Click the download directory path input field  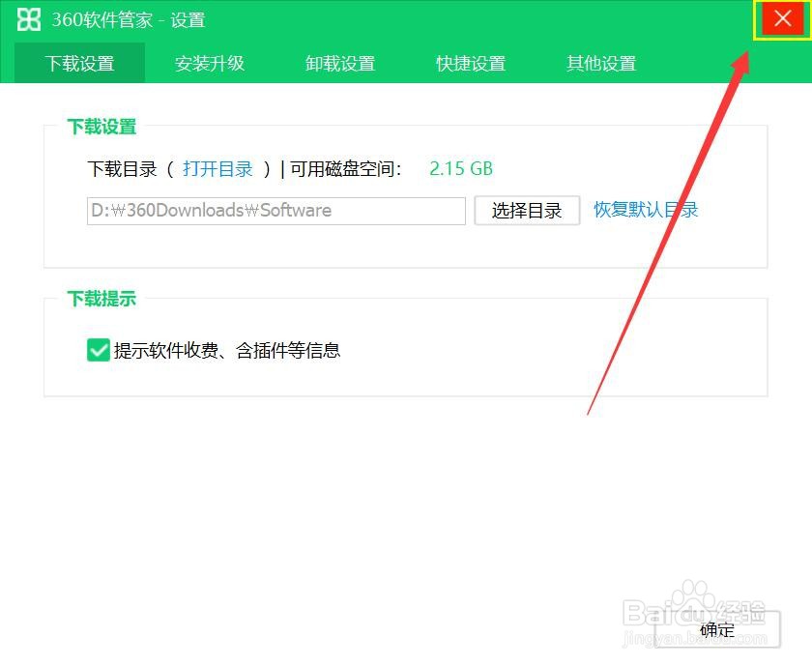275,210
